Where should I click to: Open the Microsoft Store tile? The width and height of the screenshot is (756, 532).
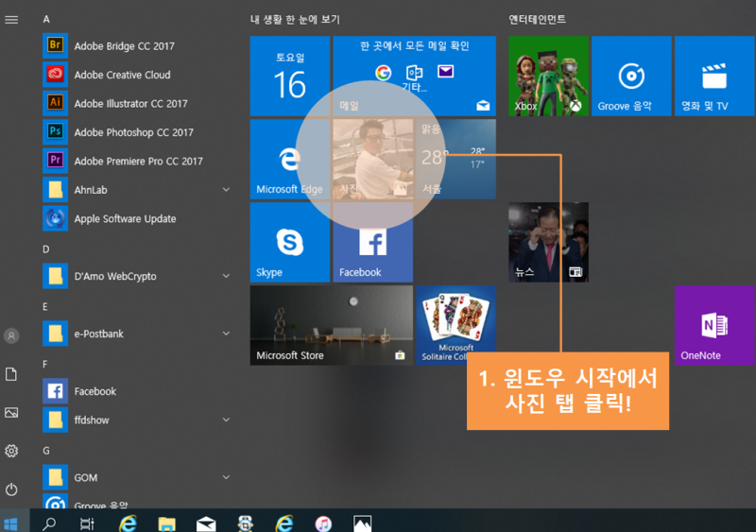(332, 325)
